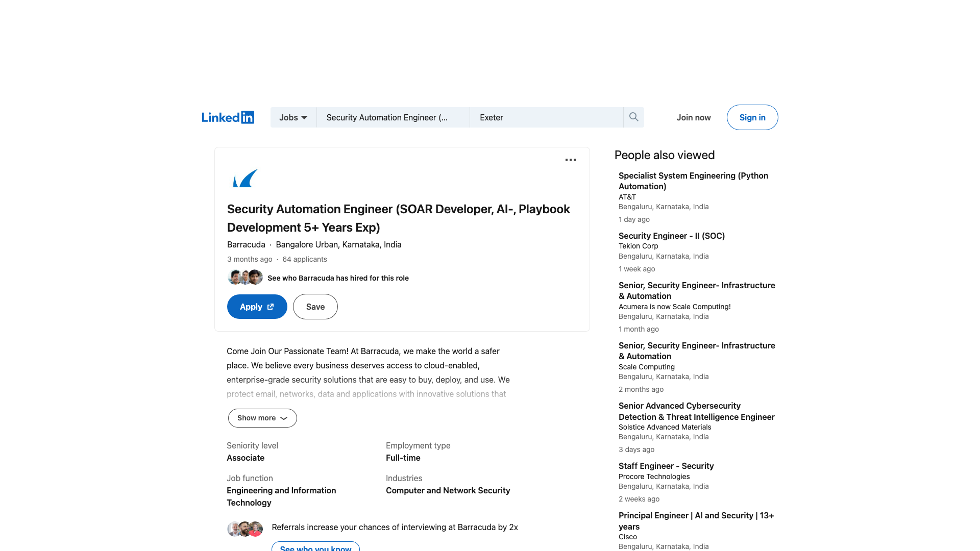Image resolution: width=980 pixels, height=551 pixels.
Task: Click '64 applicants' text
Action: coord(305,259)
